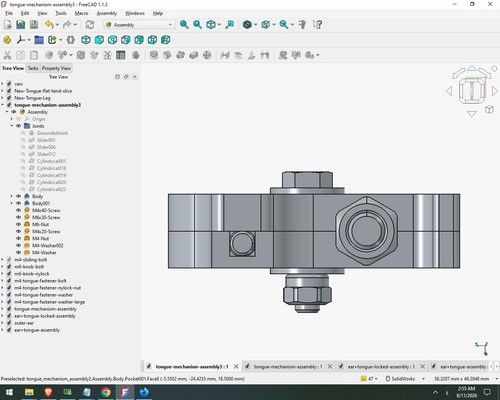This screenshot has height=400, width=500.
Task: Show the hidden GroundedJoint item
Action: (23, 133)
